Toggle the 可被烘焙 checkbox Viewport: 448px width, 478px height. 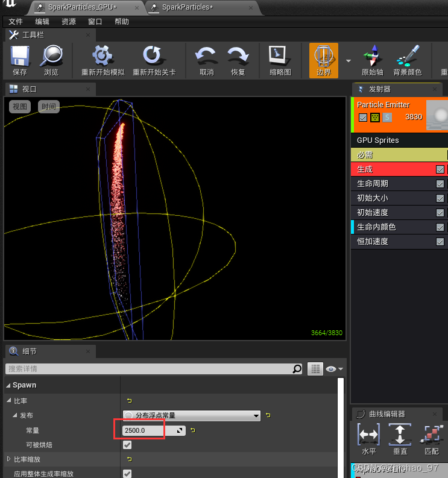(127, 445)
